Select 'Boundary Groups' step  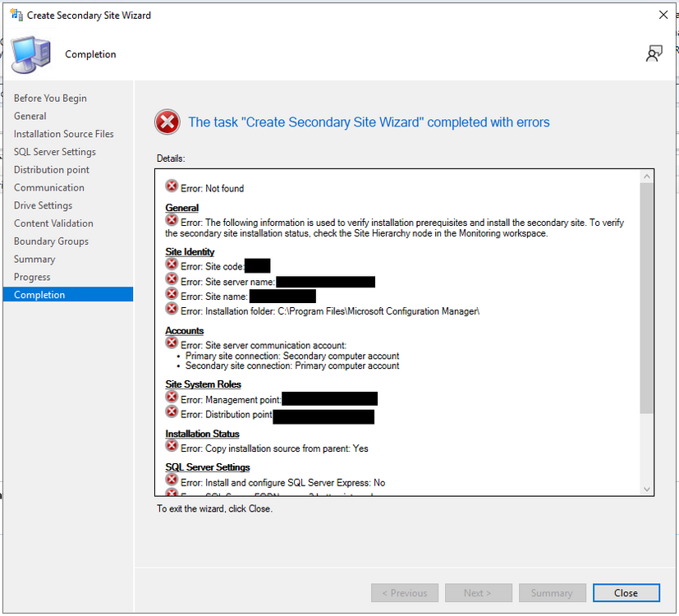click(51, 241)
